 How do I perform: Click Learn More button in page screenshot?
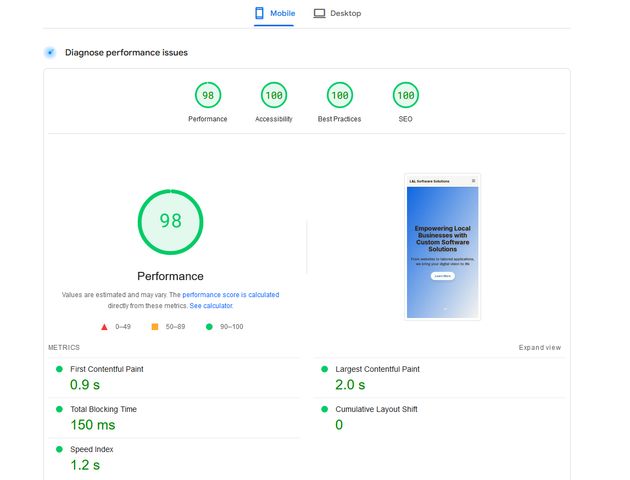443,276
